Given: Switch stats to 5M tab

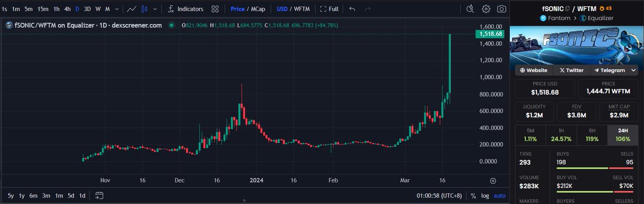Looking at the screenshot, I should [x=530, y=135].
